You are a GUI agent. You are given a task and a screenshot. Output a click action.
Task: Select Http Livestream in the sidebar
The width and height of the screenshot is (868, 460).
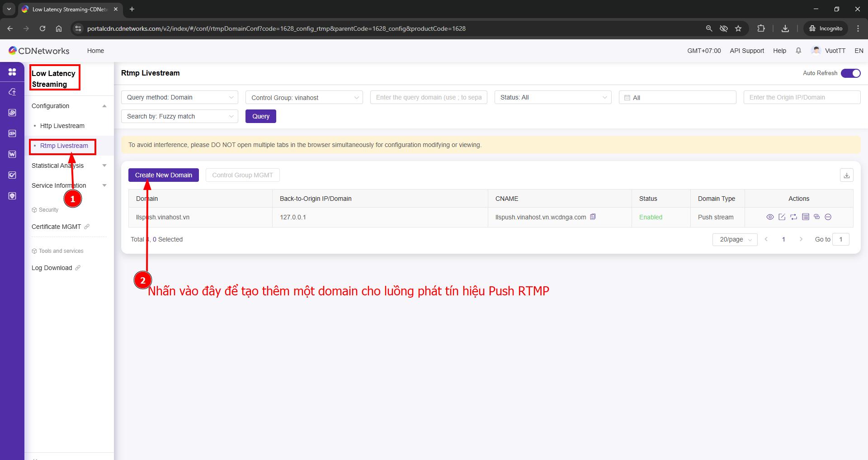click(62, 126)
